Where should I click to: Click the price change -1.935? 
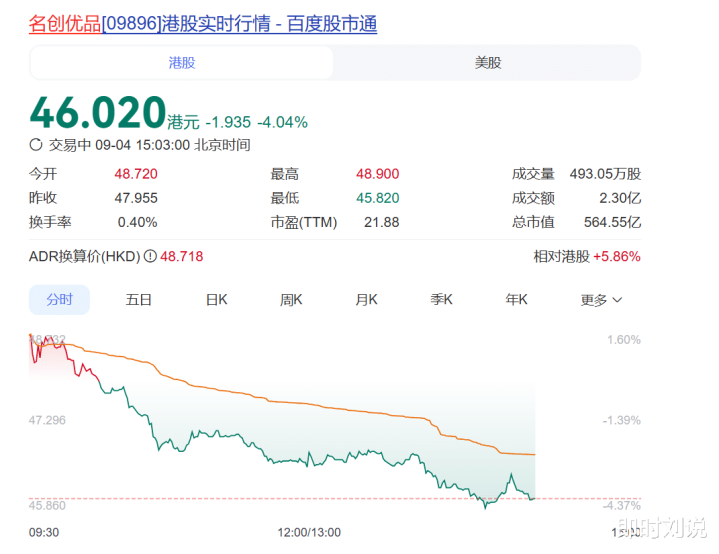pos(228,122)
